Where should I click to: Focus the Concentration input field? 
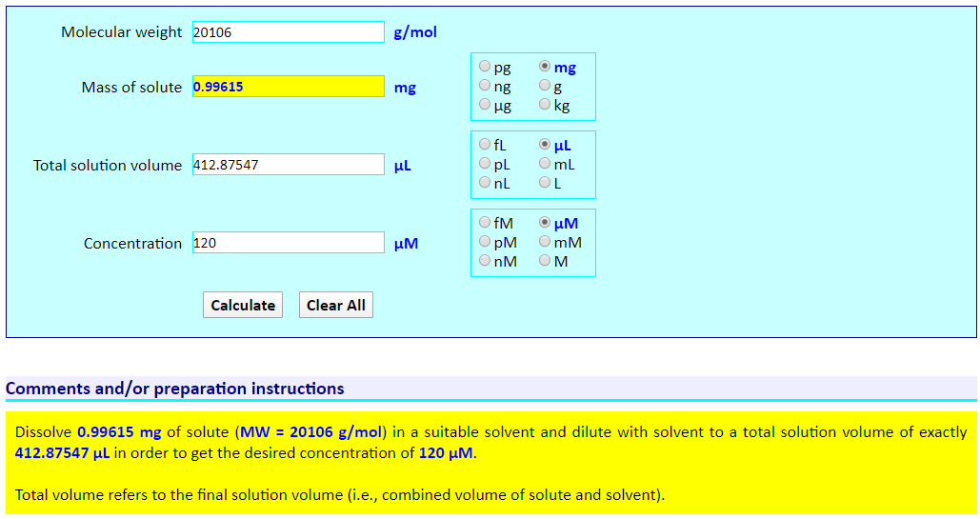[289, 243]
